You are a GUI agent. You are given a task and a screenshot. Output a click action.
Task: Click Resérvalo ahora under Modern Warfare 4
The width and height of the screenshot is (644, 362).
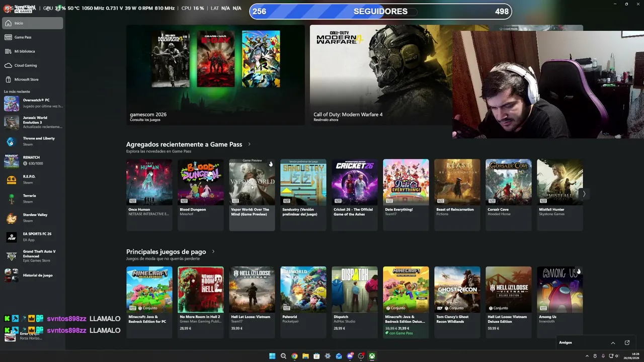click(326, 120)
